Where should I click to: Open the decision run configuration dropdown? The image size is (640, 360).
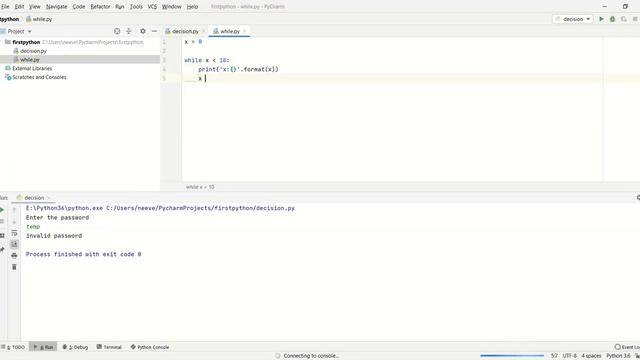click(573, 19)
